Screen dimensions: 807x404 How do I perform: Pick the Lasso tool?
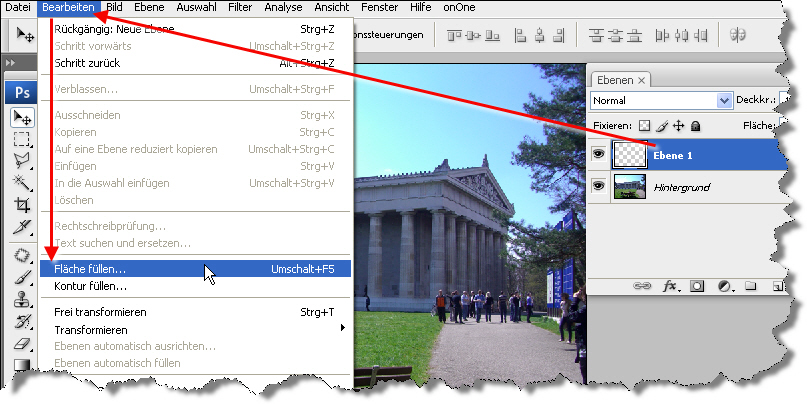[x=21, y=161]
